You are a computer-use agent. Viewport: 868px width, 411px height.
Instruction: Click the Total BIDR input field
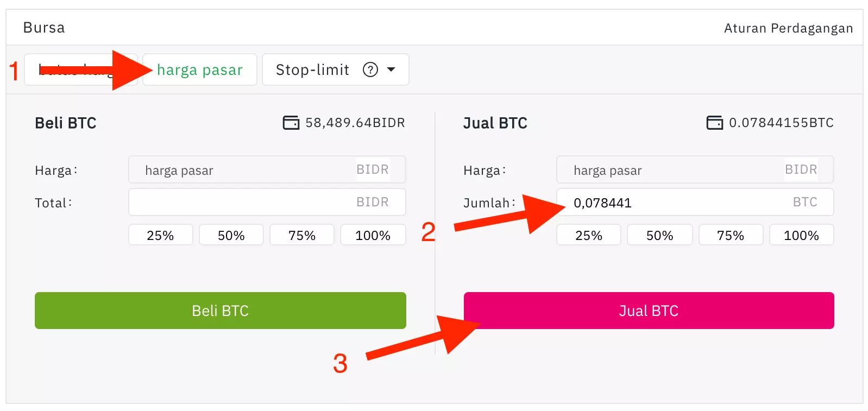click(266, 202)
